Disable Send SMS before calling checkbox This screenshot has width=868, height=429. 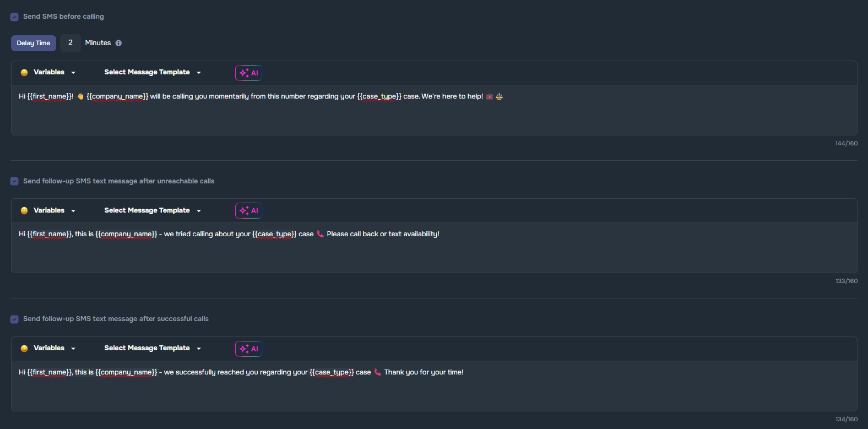(14, 17)
